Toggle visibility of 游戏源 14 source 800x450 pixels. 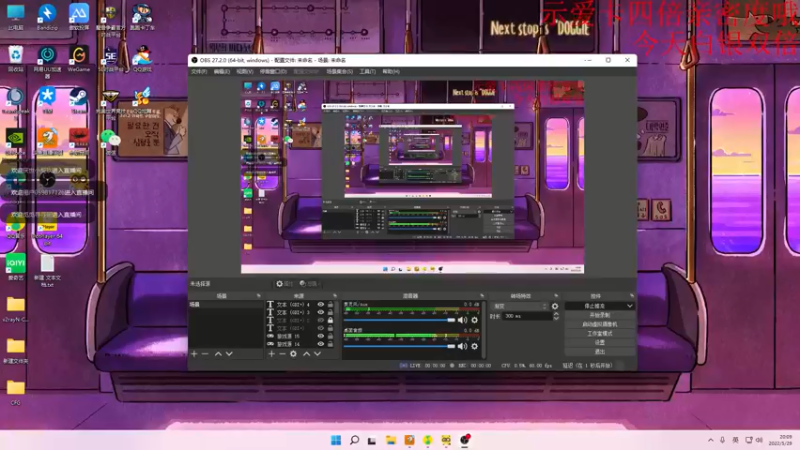click(321, 344)
